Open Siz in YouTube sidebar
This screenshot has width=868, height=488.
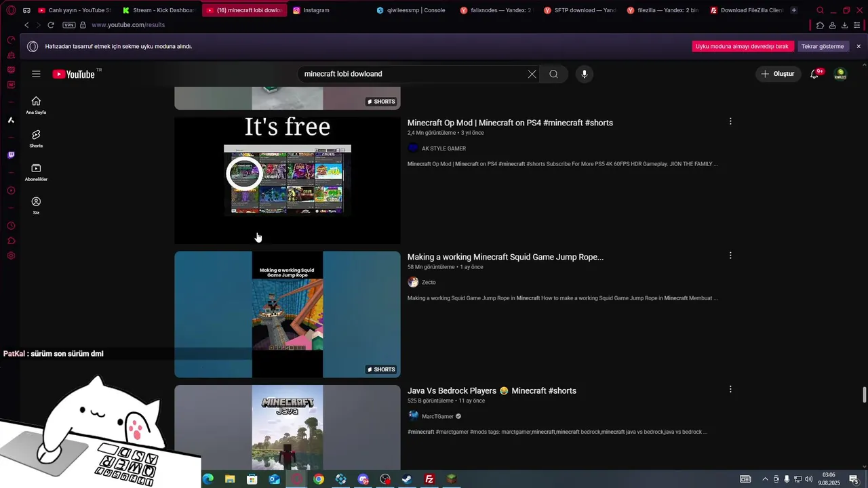pos(36,205)
